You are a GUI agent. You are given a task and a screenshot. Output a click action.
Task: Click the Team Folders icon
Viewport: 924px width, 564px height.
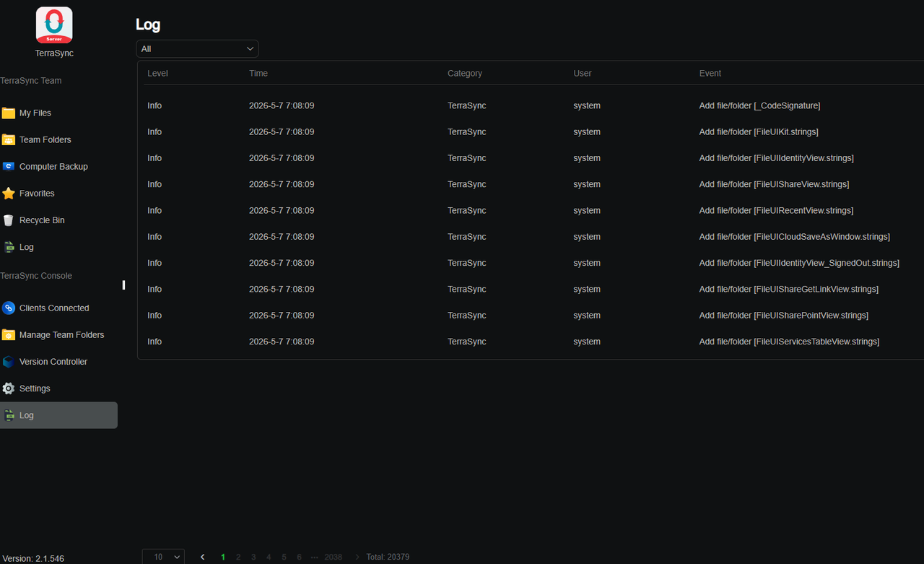[9, 140]
